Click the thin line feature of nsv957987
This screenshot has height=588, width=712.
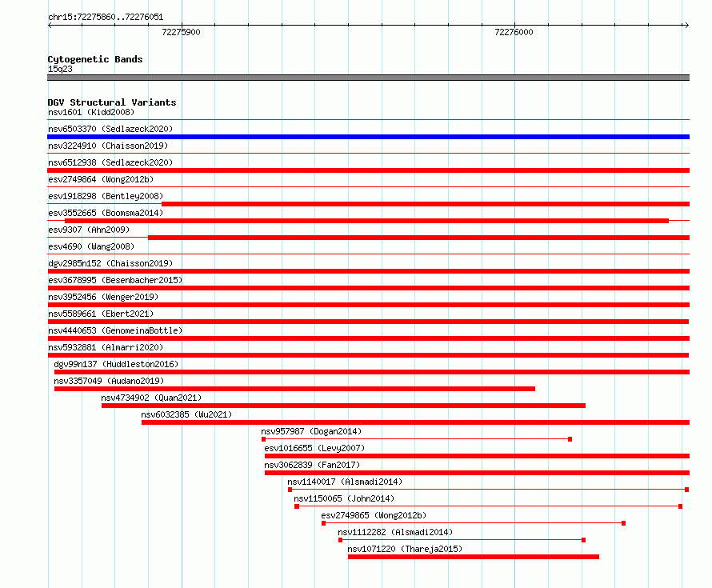tap(417, 439)
